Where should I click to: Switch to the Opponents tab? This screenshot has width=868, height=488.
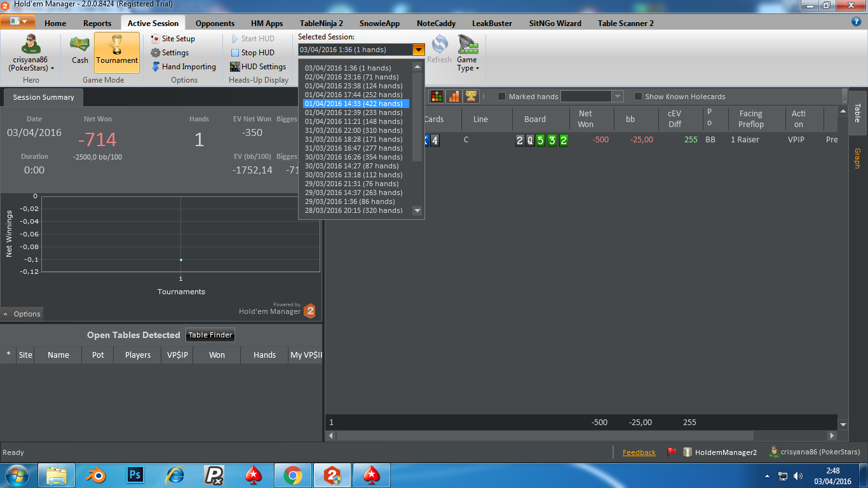[x=215, y=24]
